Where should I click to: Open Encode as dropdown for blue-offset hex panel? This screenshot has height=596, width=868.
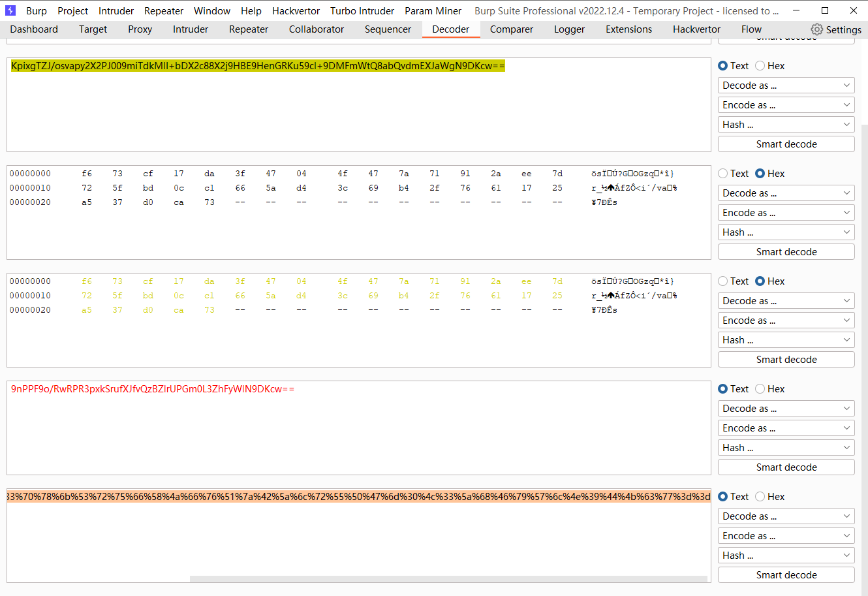786,213
